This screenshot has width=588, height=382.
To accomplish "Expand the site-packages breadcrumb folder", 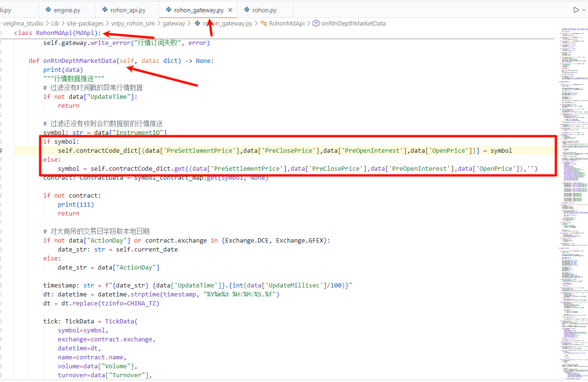I will [85, 23].
